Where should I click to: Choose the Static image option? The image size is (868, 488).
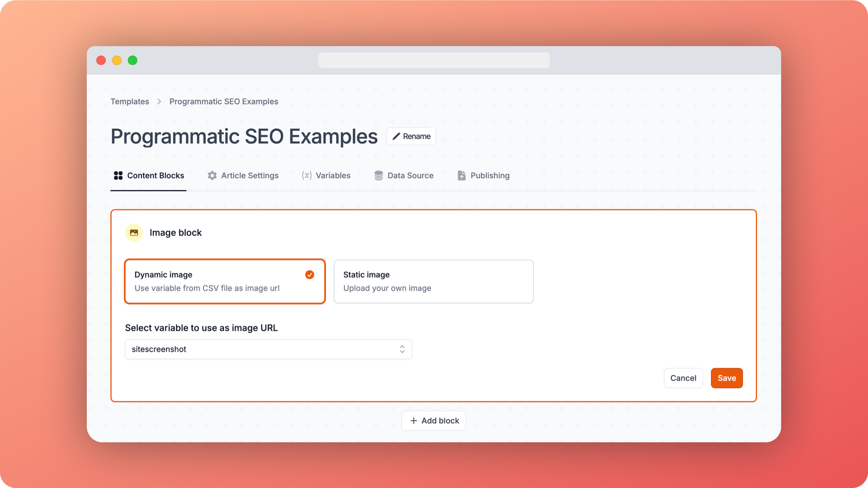(433, 281)
